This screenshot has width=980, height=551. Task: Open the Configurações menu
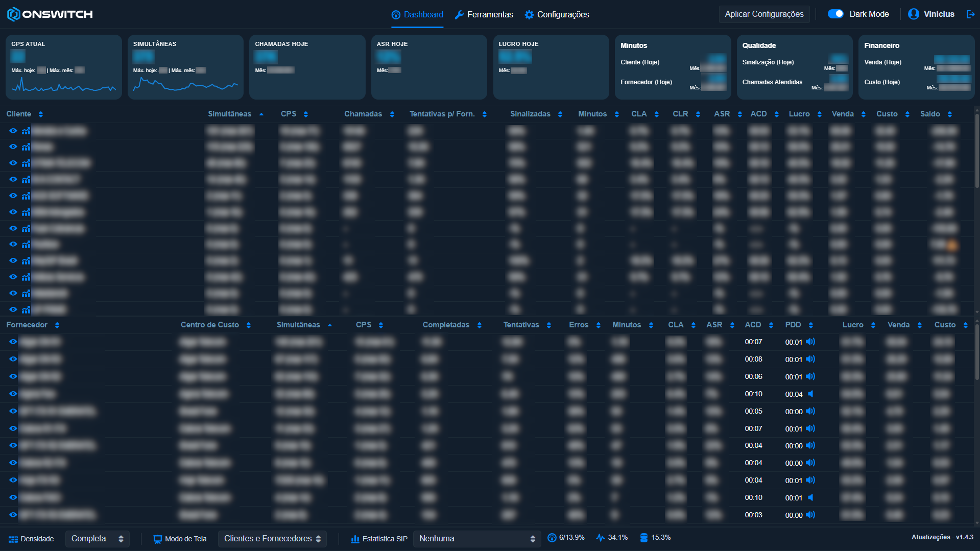(x=557, y=14)
